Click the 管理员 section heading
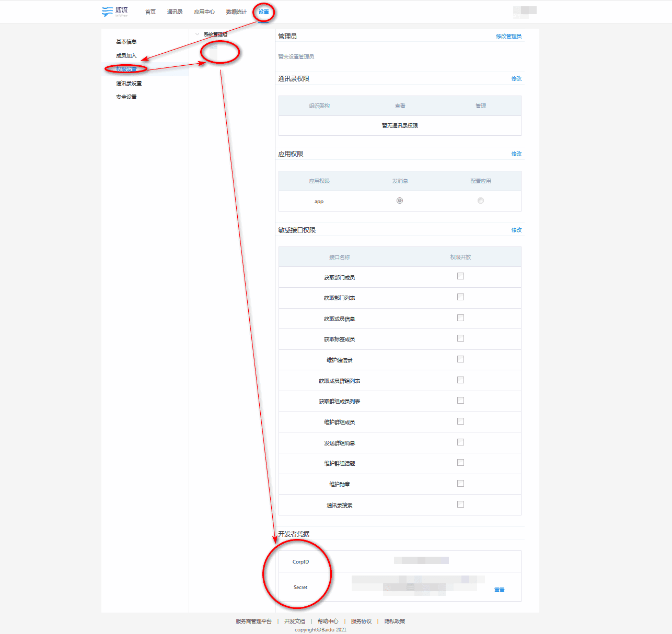Viewport: 672px width, 634px height. pos(287,36)
